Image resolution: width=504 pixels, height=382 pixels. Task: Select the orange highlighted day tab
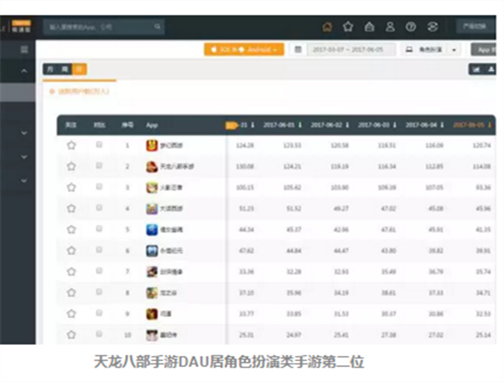click(x=79, y=69)
